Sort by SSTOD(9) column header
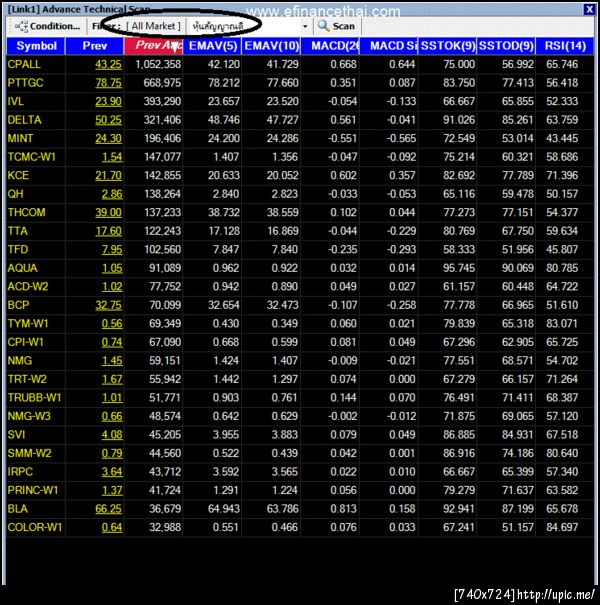 coord(506,46)
